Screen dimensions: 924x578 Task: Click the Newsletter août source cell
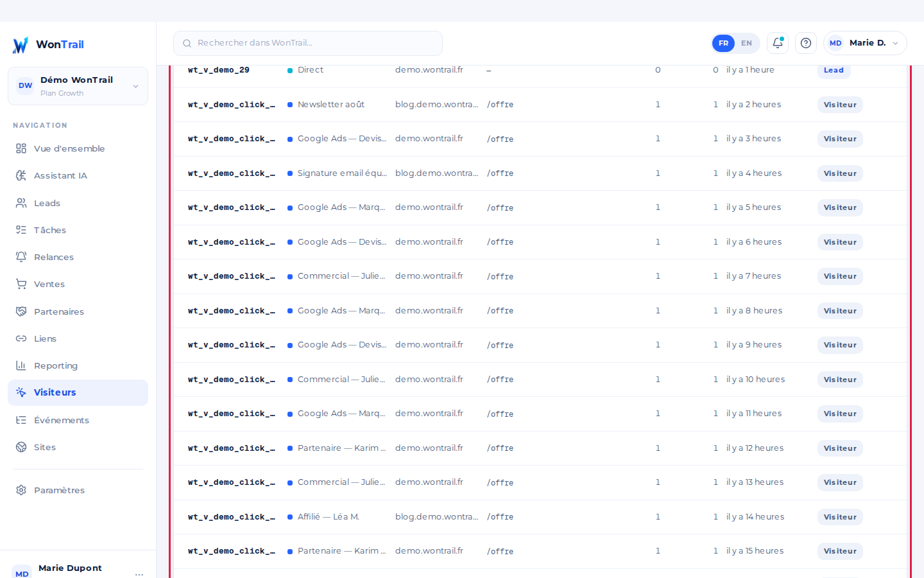tap(331, 105)
